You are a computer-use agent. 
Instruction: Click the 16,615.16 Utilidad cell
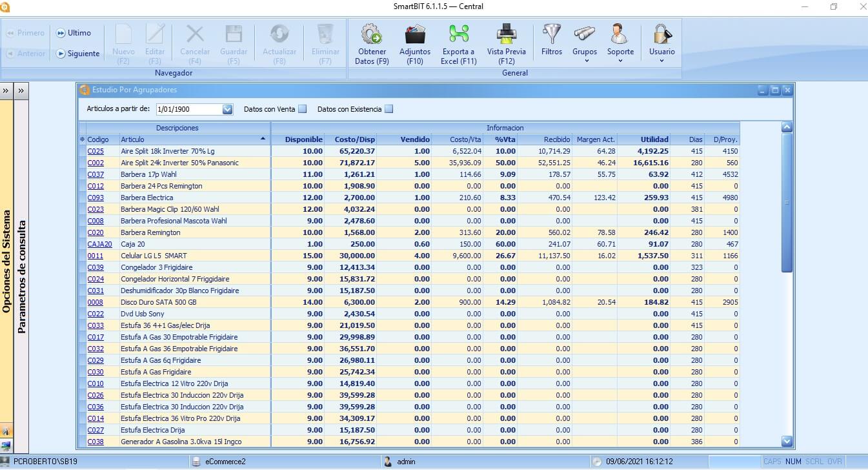[x=643, y=163]
